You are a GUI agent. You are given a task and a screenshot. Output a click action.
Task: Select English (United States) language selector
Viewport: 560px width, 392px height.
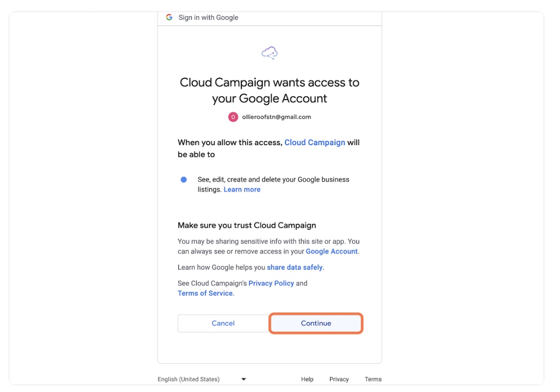tap(202, 379)
